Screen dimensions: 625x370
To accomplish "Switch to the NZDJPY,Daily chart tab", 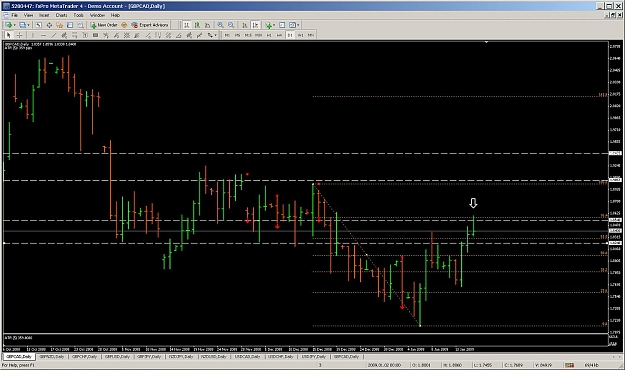I will point(181,356).
